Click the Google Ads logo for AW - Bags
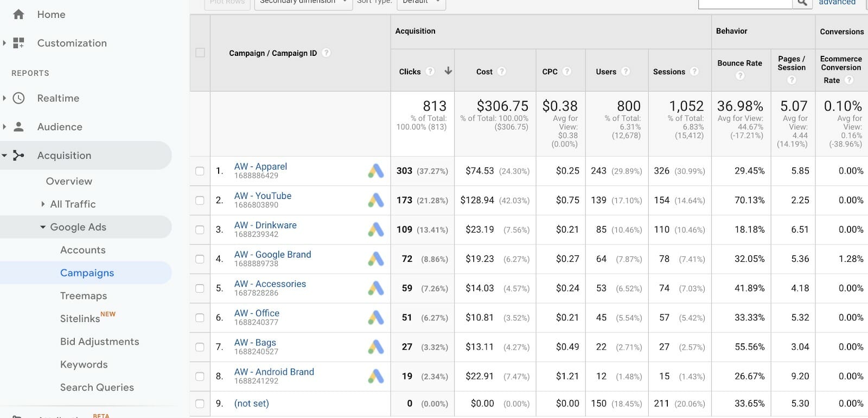The image size is (868, 418). [x=376, y=346]
